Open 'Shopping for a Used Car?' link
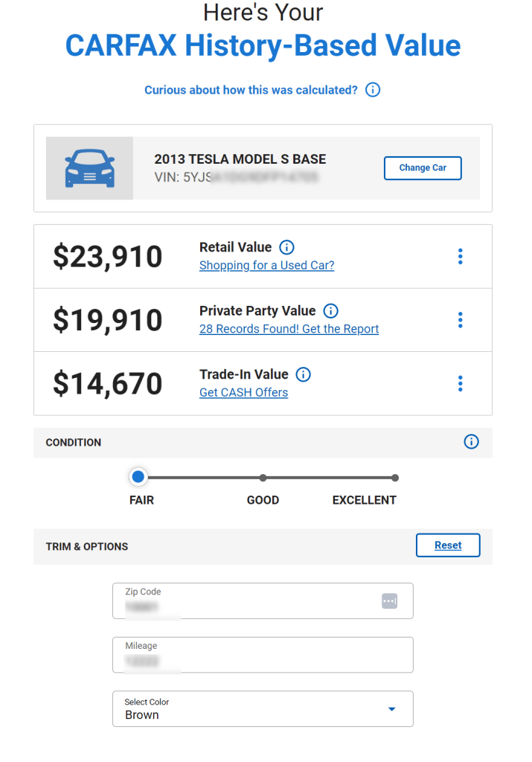 [x=266, y=266]
